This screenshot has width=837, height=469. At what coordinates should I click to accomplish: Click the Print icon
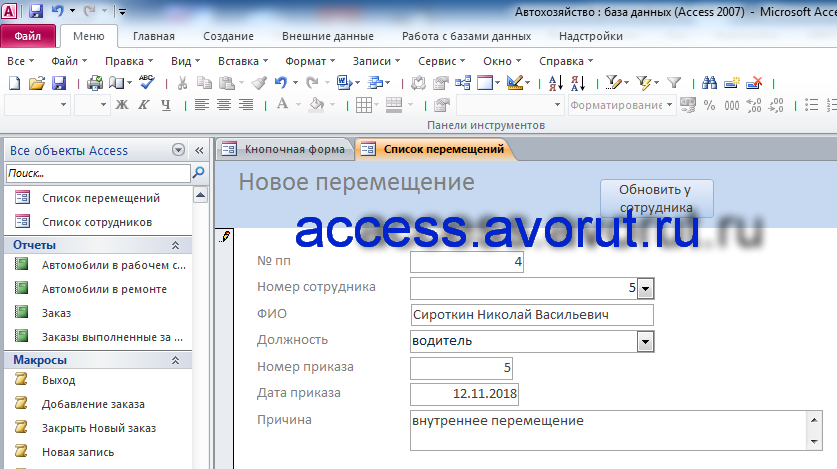[95, 83]
